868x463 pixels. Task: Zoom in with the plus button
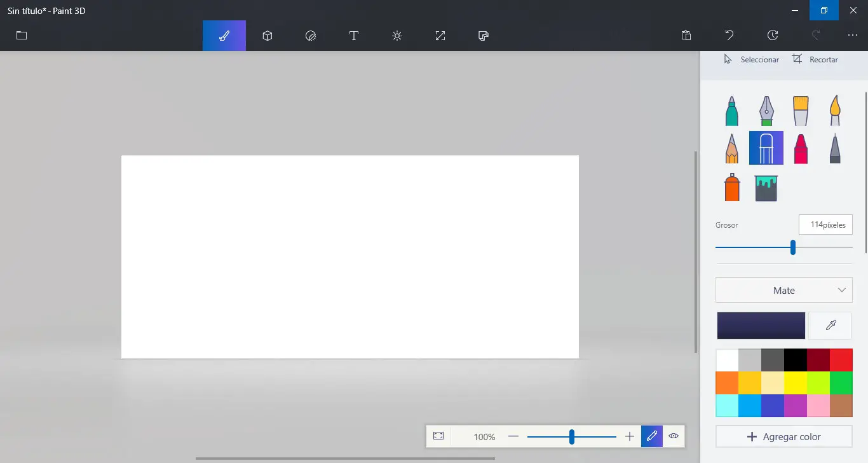click(x=630, y=436)
